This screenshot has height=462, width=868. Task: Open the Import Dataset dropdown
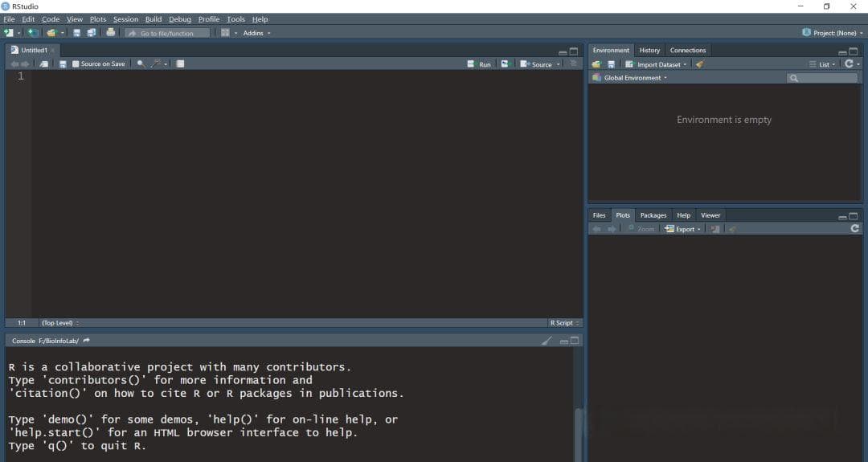pyautogui.click(x=656, y=65)
